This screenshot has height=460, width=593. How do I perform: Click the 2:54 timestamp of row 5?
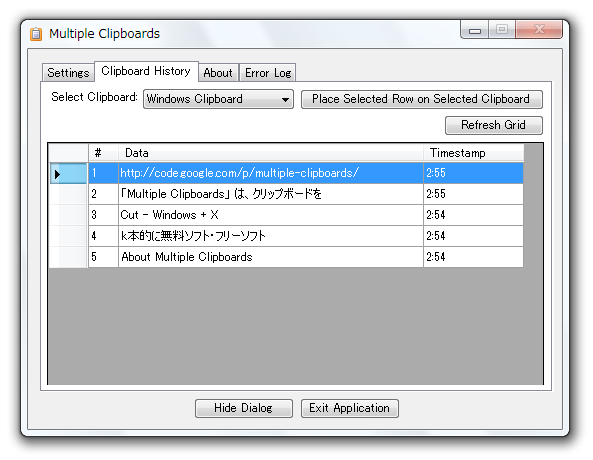(x=473, y=257)
